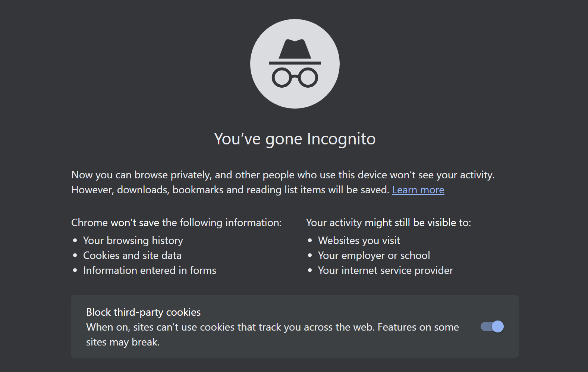Click "Chrome won't save the following information" heading

[176, 223]
